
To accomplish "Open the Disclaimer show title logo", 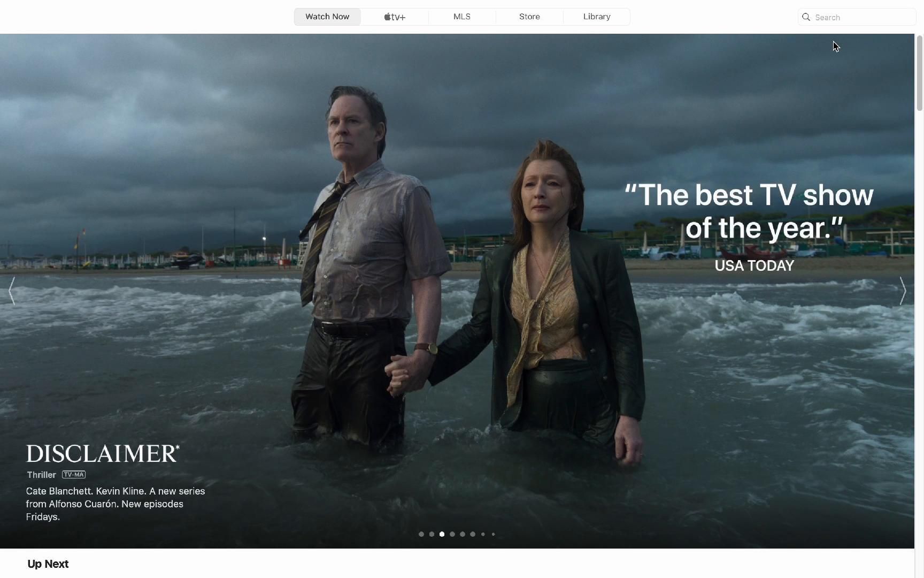I will coord(103,454).
